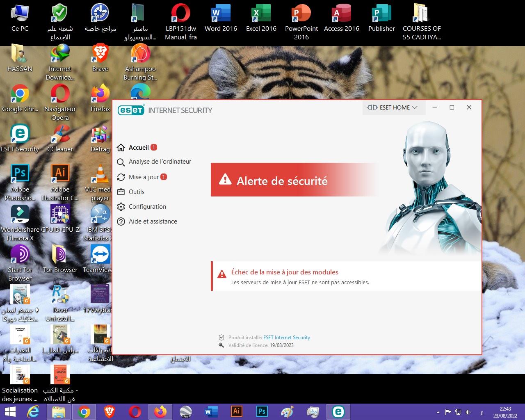
Task: Open Revo Uninstaller desktop shortcut
Action: pos(60,303)
